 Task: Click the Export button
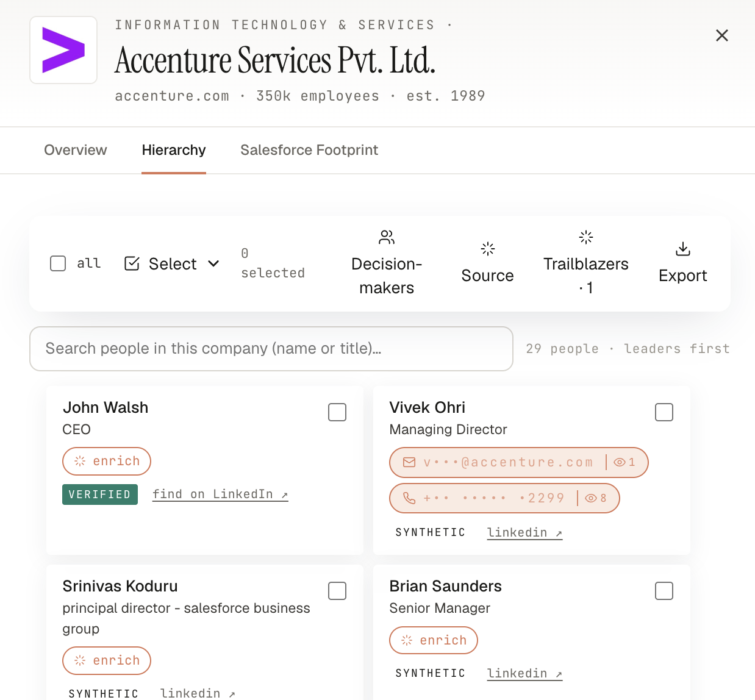683,263
